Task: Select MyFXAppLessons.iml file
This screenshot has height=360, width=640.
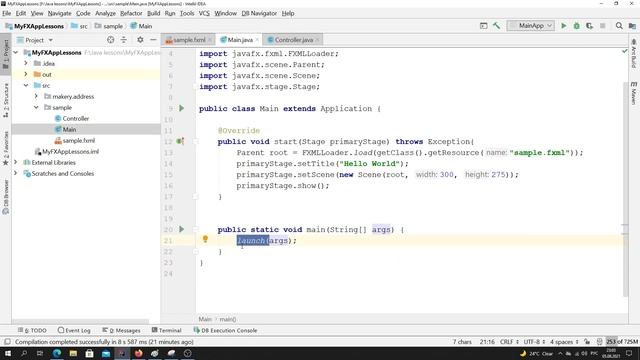Action: coord(67,151)
